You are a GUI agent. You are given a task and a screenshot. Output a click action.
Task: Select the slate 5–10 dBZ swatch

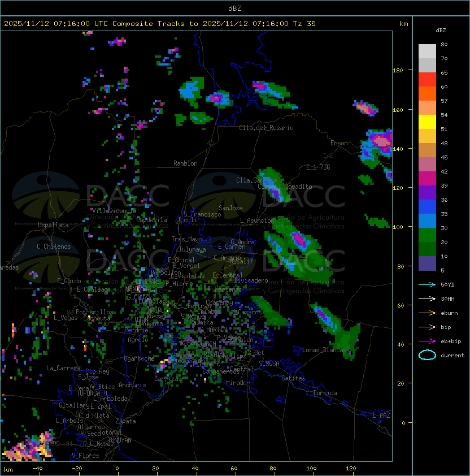427,263
